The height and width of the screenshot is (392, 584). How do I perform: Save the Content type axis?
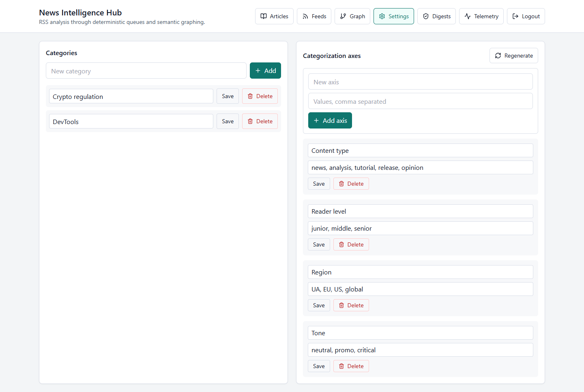[x=319, y=184]
